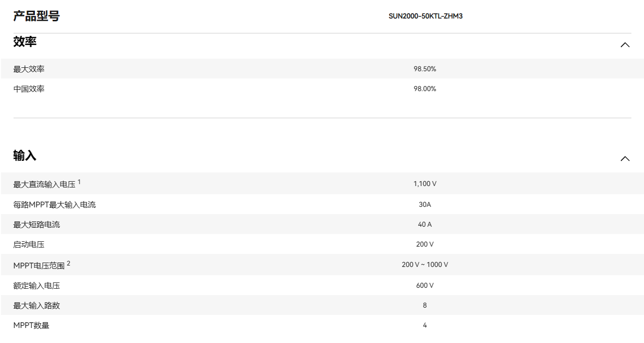Select the SUN2000-50KTL-ZHM3 model name
Screen dimensions: 644x343
click(x=425, y=16)
